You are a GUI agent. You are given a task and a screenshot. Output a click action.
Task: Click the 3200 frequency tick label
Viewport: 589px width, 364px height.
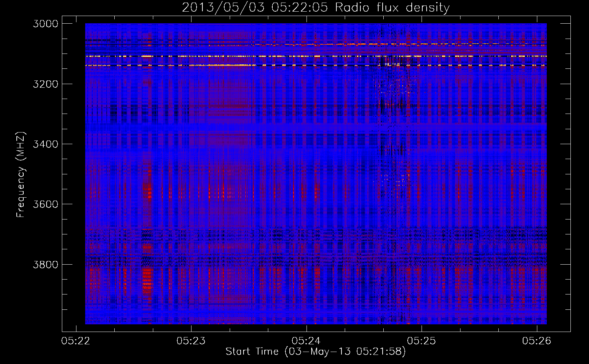point(46,84)
